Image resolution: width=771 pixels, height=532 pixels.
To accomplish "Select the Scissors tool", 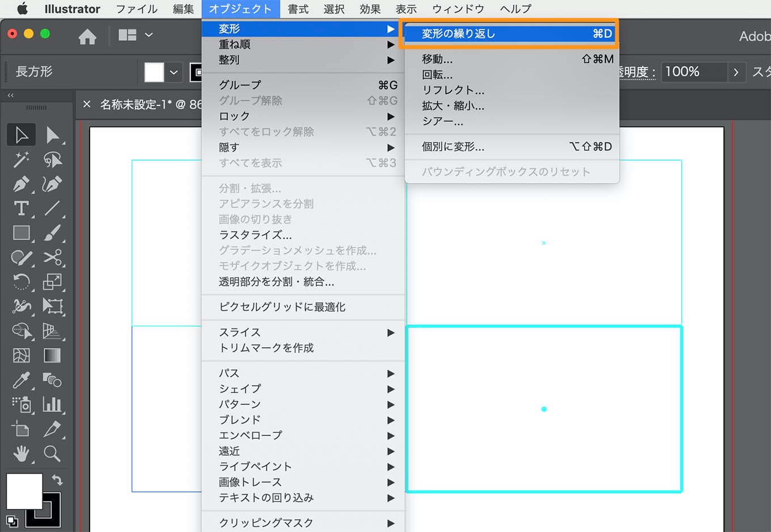I will click(53, 258).
